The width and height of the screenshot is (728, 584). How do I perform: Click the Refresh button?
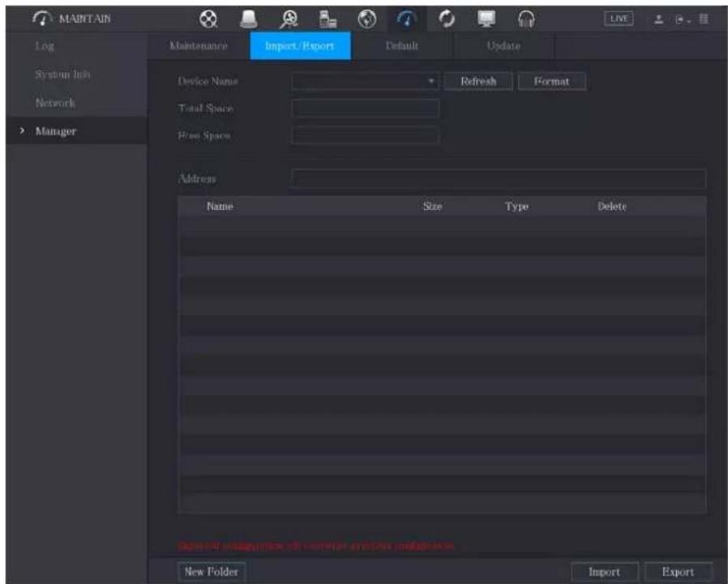(x=478, y=81)
